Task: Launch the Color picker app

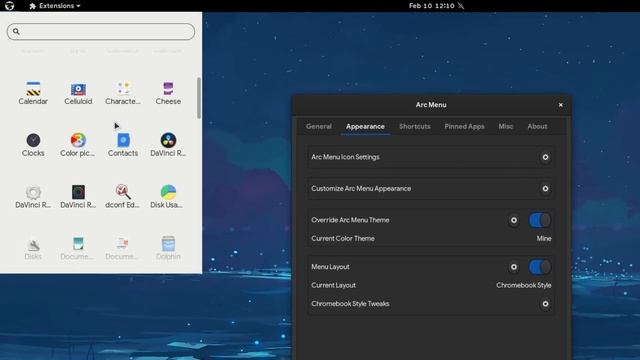Action: point(78,145)
